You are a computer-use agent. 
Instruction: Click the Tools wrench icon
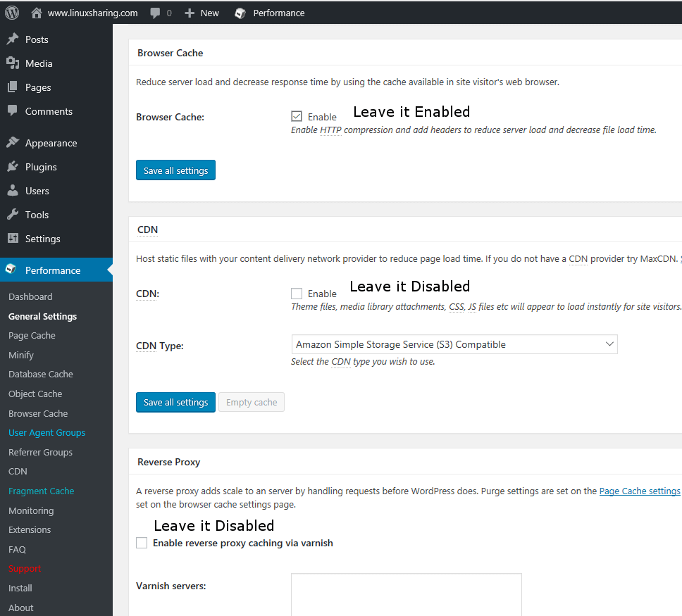coord(13,215)
